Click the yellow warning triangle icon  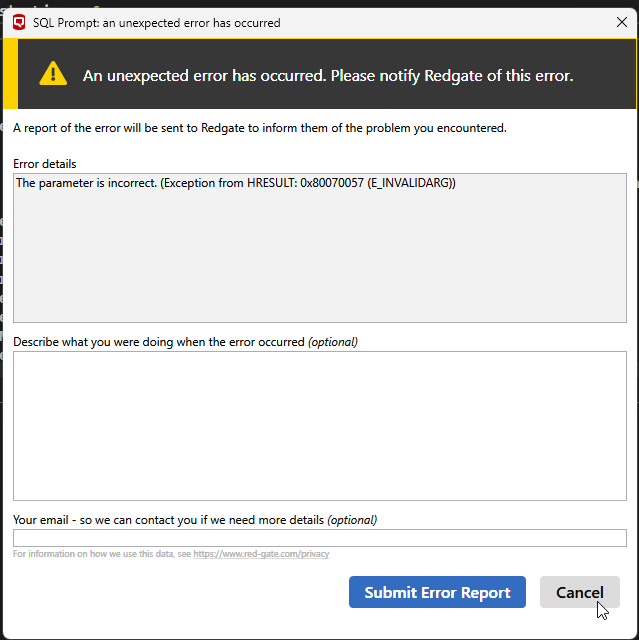[x=53, y=74]
